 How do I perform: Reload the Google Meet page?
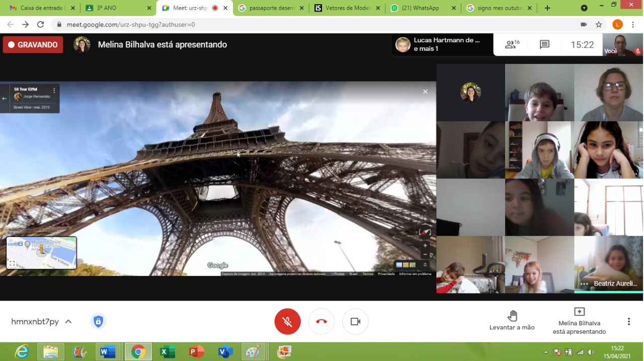click(41, 25)
